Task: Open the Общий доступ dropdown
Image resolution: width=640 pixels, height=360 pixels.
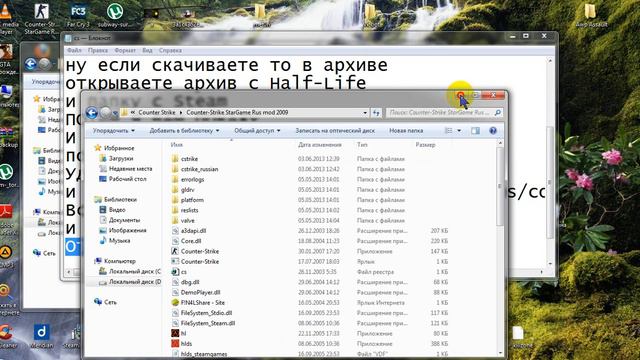Action: click(x=257, y=131)
